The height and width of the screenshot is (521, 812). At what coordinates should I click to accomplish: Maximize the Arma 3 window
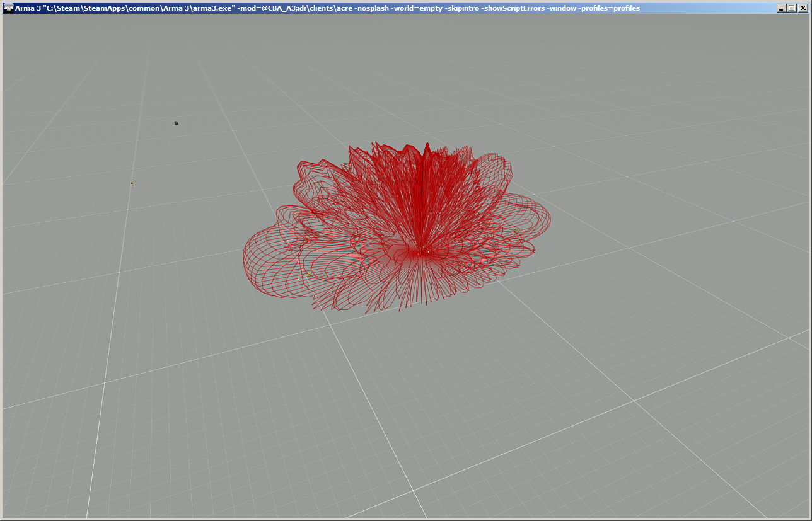[792, 8]
